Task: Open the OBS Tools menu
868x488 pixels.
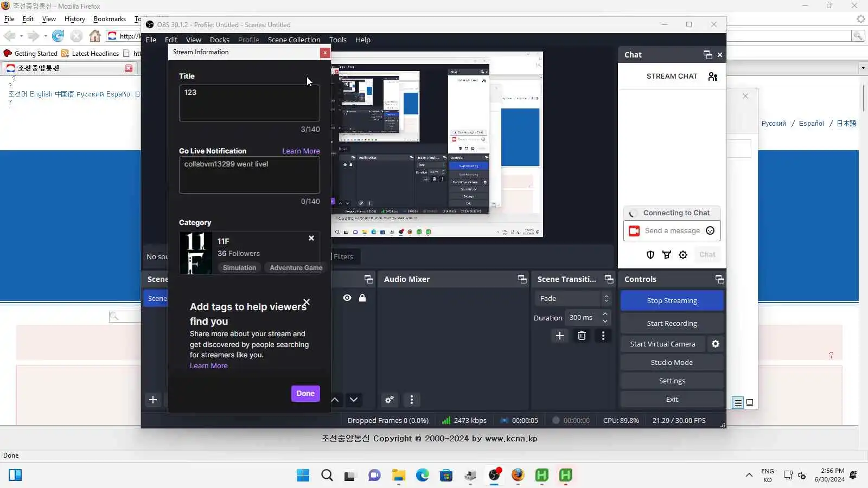Action: [338, 40]
